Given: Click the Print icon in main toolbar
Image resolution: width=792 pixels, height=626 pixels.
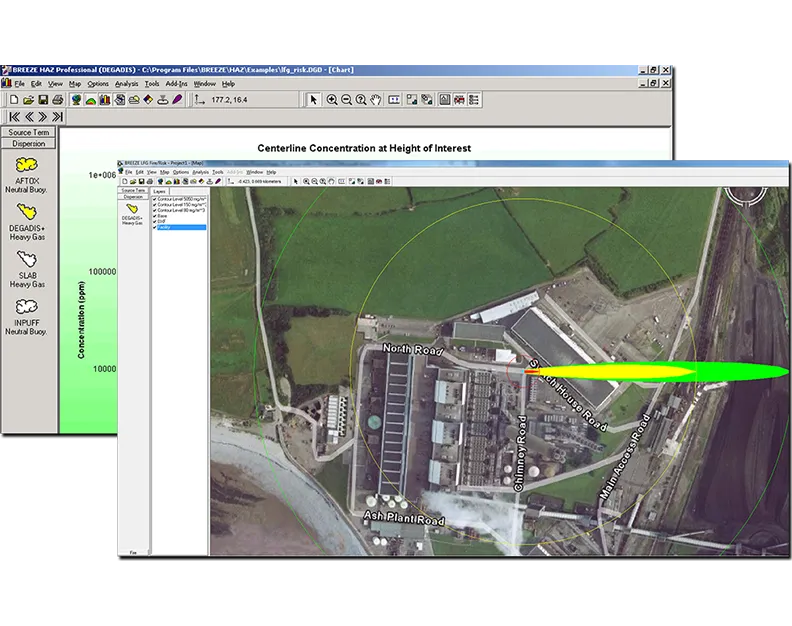Looking at the screenshot, I should tap(59, 100).
